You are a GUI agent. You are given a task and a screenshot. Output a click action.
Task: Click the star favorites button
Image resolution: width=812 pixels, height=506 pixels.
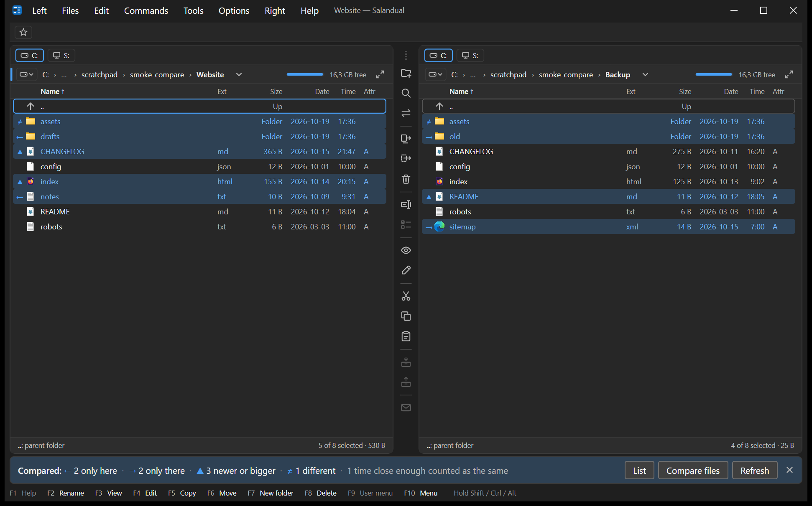pos(23,32)
